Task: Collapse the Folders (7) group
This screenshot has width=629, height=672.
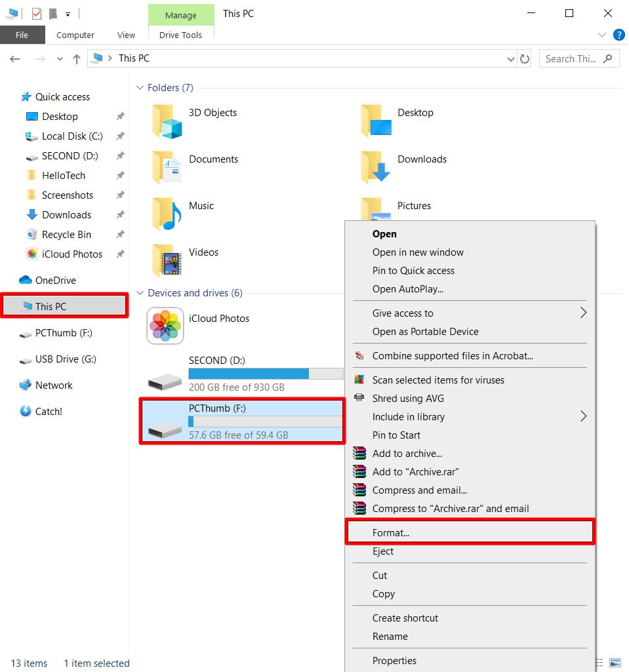Action: [140, 88]
